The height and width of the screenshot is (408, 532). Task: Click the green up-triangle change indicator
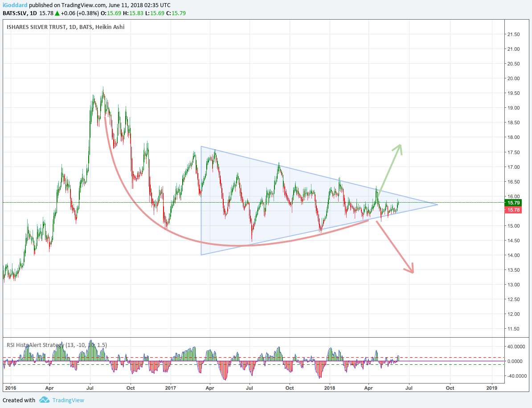57,13
